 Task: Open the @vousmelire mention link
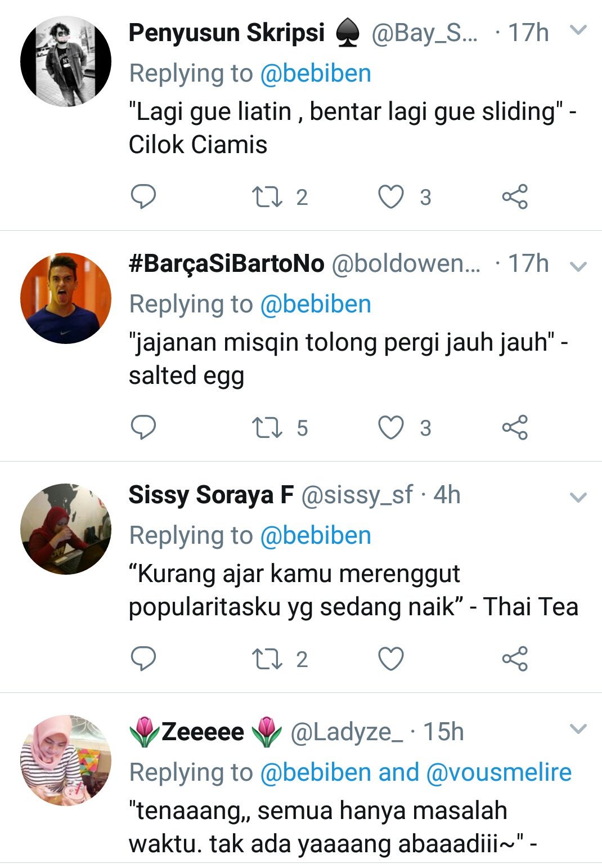pos(499,772)
